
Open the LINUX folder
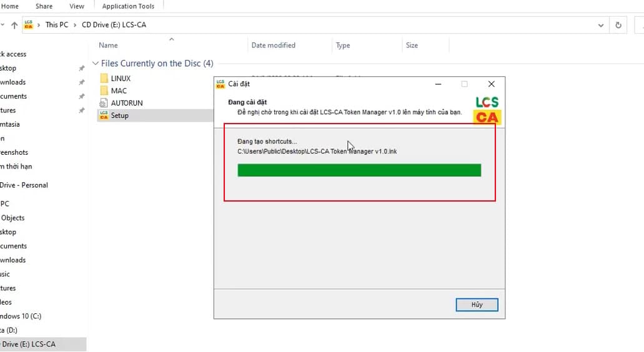[121, 79]
